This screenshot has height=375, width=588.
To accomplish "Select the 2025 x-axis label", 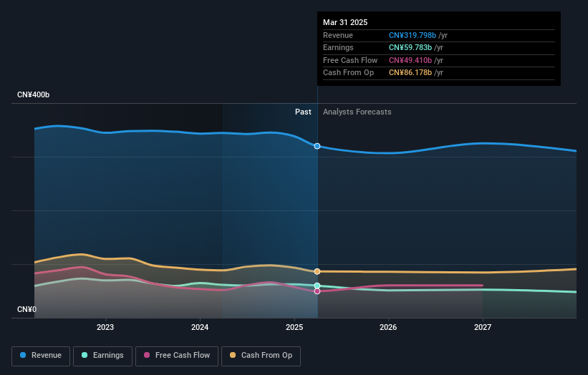I will tap(294, 327).
